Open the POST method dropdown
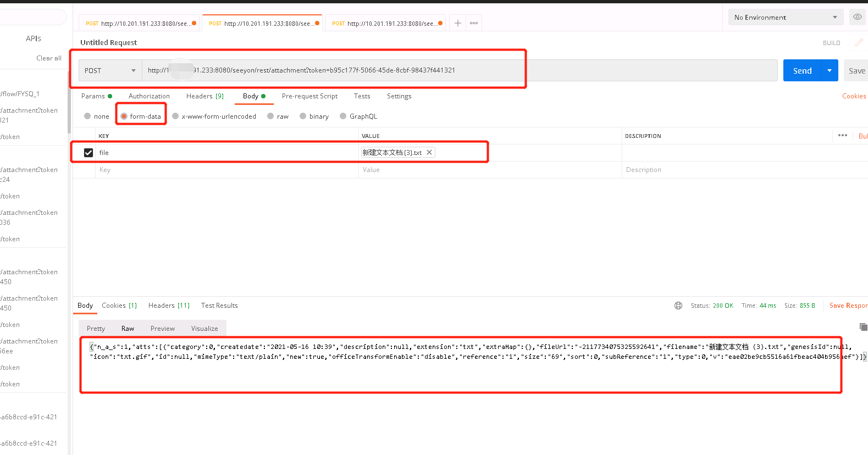This screenshot has height=455, width=868. [110, 70]
